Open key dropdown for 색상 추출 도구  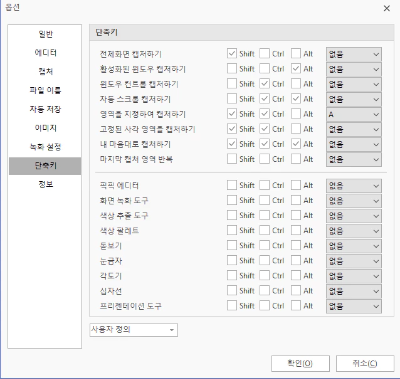(x=354, y=216)
